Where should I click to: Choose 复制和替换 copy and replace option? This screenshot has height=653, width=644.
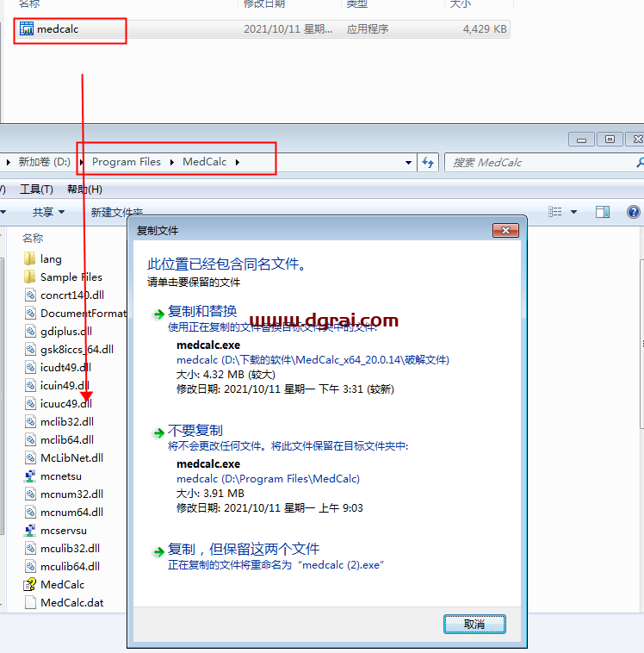(x=202, y=311)
